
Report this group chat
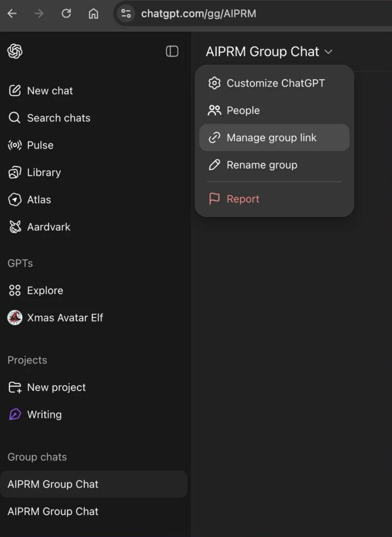pyautogui.click(x=243, y=199)
